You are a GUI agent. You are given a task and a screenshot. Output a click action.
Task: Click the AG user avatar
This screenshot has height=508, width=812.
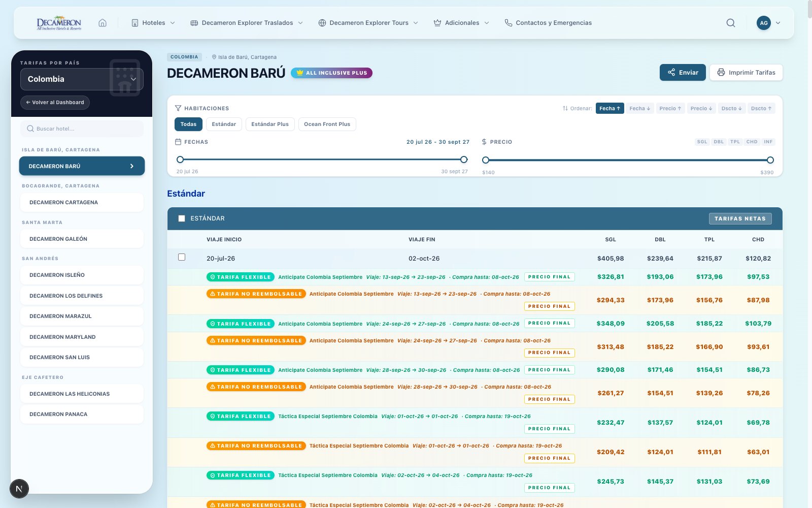pos(764,23)
